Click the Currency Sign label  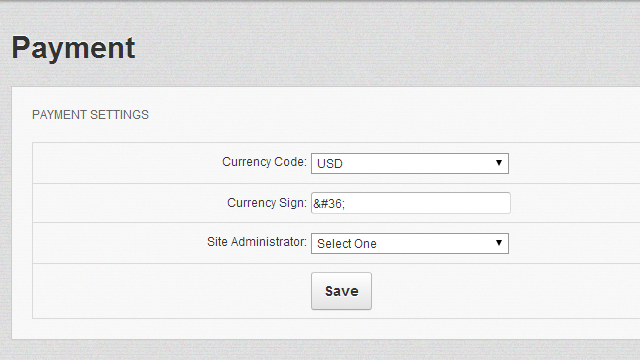pos(267,203)
